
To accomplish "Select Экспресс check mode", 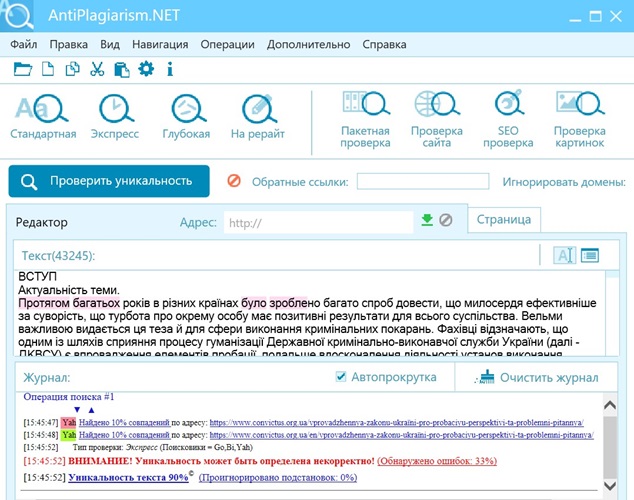I will pyautogui.click(x=115, y=117).
